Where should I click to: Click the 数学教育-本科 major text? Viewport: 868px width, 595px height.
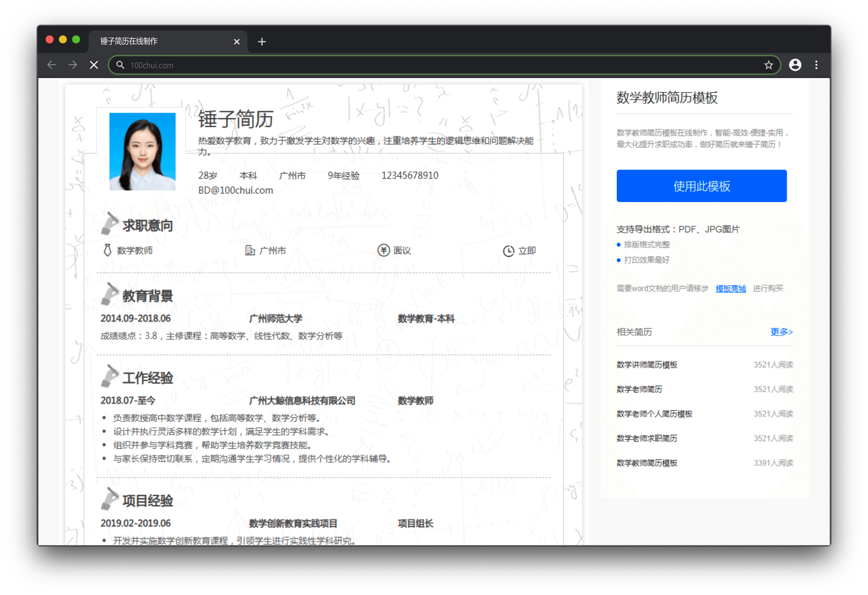[x=426, y=318]
